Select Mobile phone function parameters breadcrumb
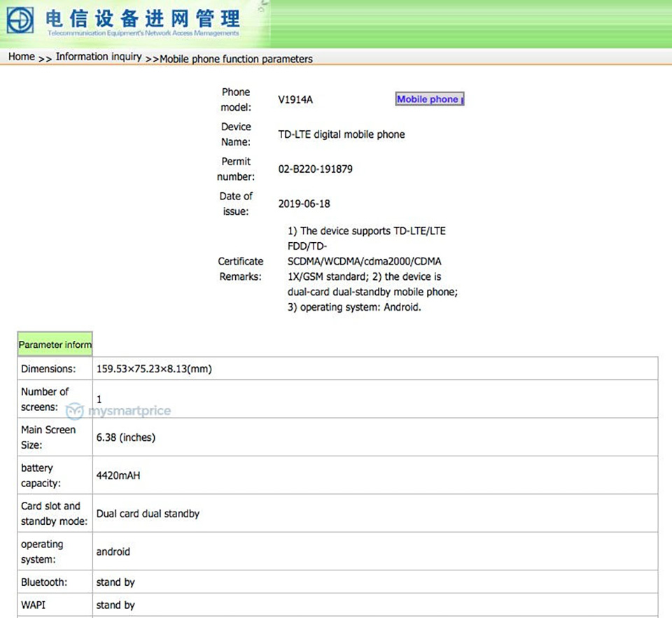The height and width of the screenshot is (618, 672). pos(236,59)
